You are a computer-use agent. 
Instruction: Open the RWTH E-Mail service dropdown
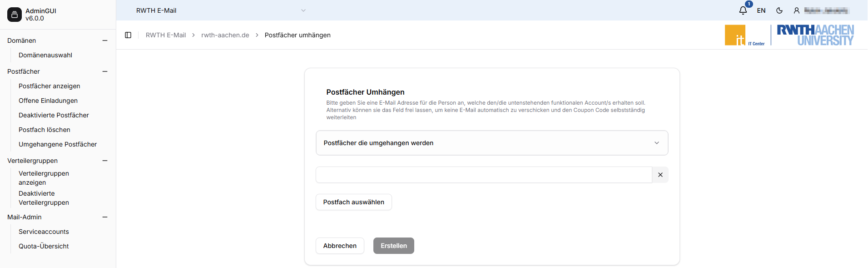(x=221, y=10)
